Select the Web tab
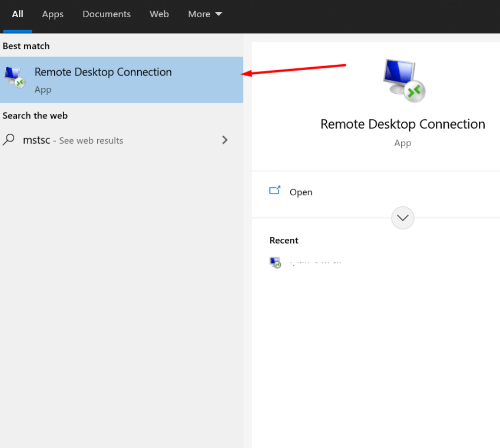This screenshot has width=500, height=448. [159, 14]
